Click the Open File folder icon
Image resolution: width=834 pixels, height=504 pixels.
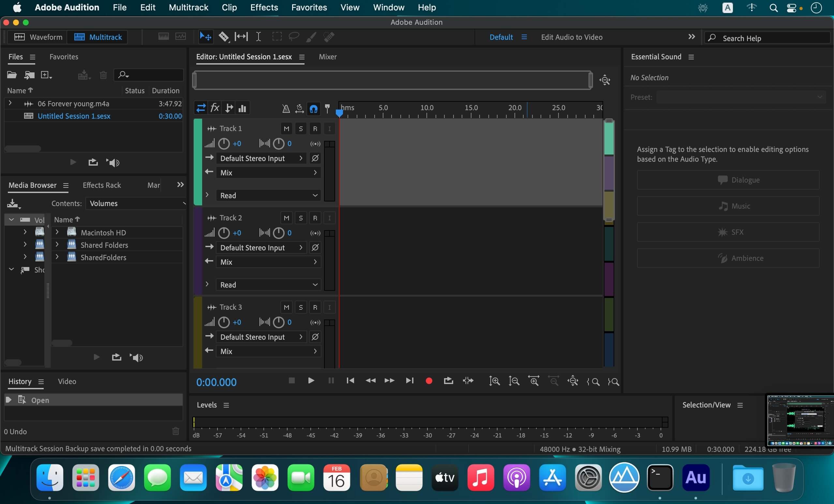[x=12, y=75]
